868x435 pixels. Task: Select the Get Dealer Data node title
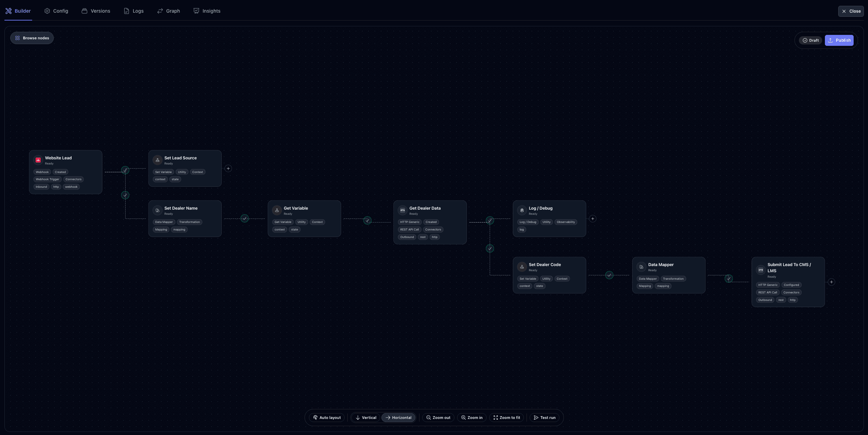[425, 208]
